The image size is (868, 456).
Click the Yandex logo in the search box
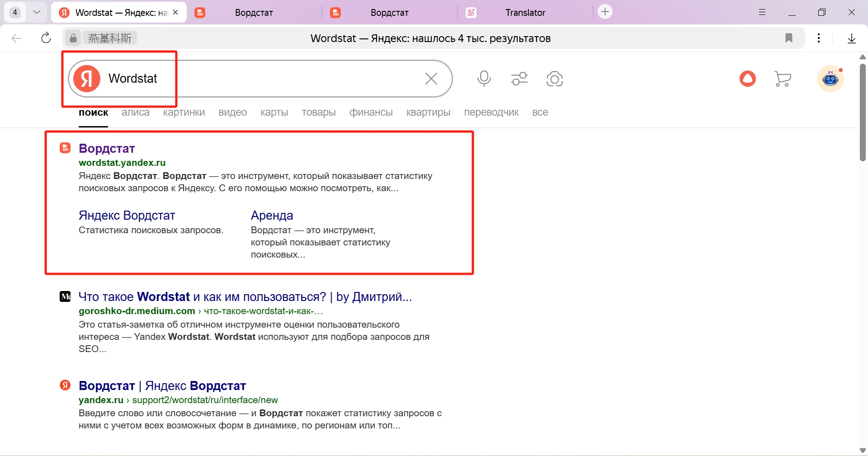87,79
